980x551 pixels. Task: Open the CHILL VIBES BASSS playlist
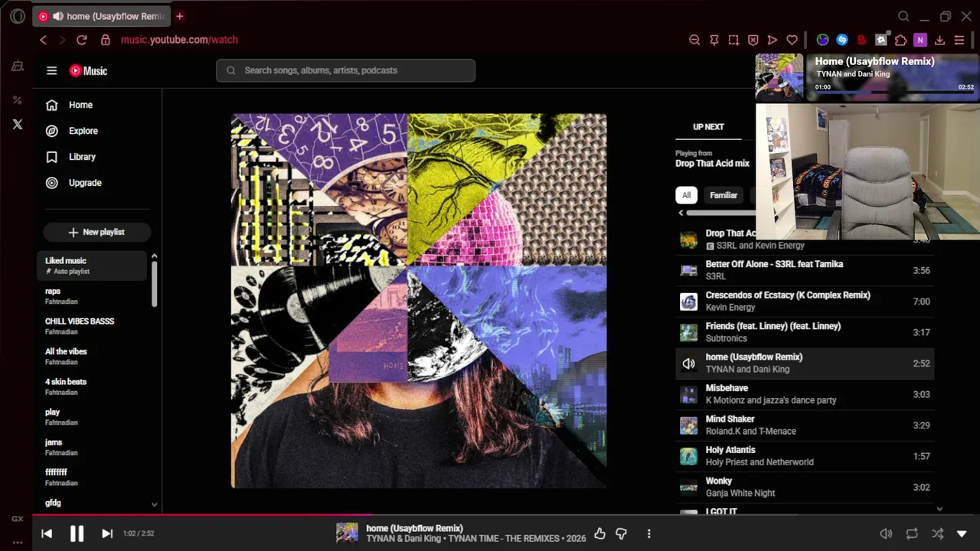[92, 326]
